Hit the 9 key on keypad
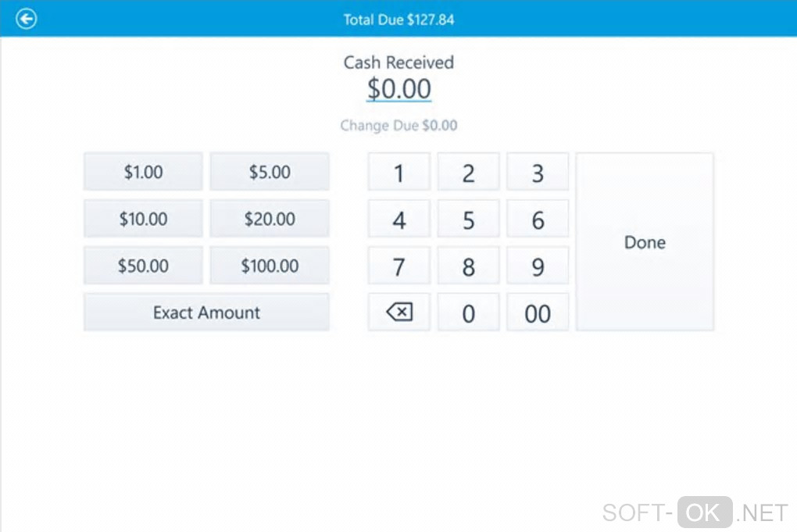The image size is (797, 532). (538, 267)
